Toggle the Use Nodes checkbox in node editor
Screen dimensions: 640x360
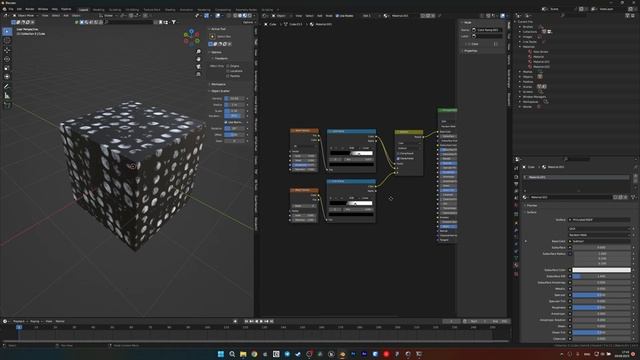coord(337,16)
